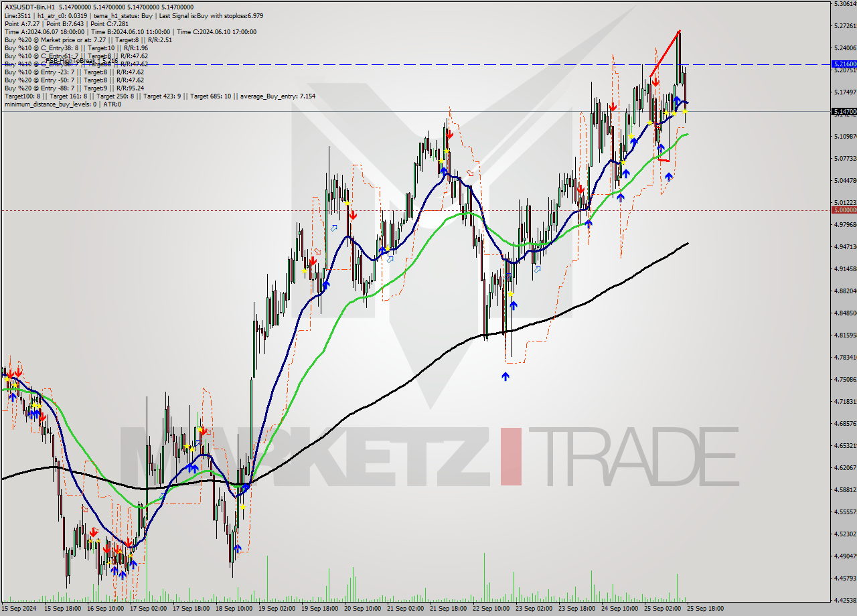Click the 4.45793 price axis label
This screenshot has height=616, width=857.
click(x=845, y=578)
